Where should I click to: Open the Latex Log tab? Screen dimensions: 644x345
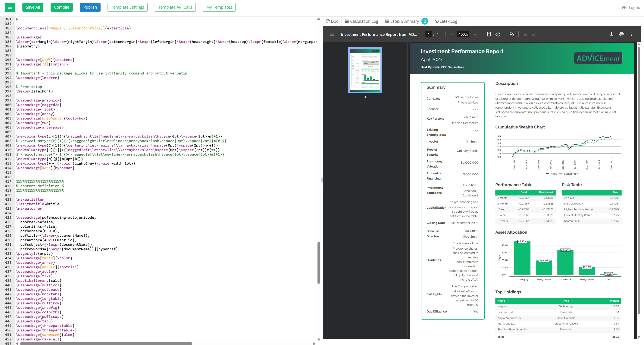click(x=446, y=21)
